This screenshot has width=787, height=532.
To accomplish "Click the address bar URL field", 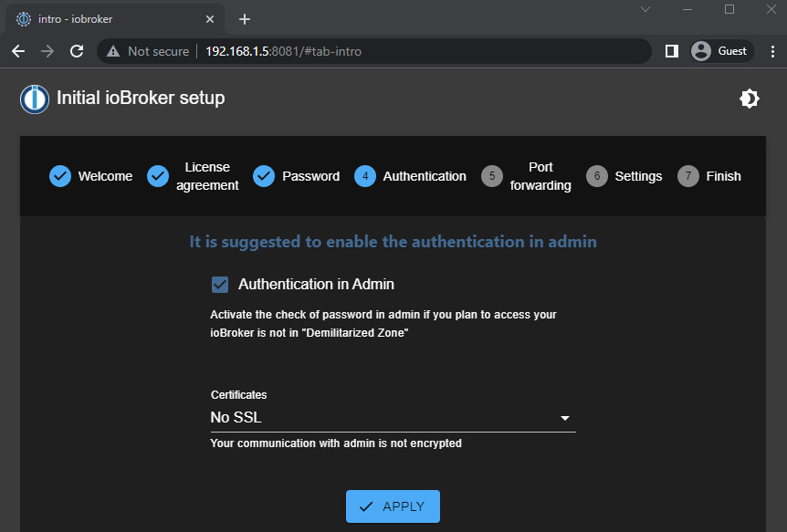I will pos(411,51).
